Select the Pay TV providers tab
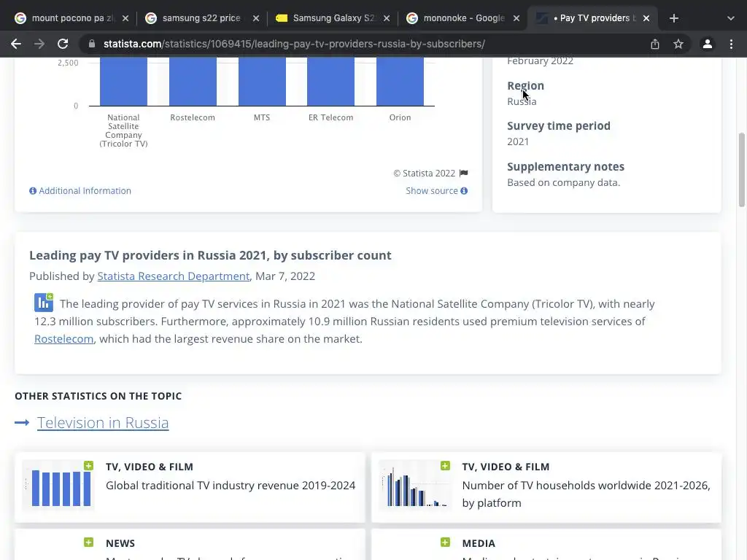Image resolution: width=747 pixels, height=560 pixels. click(591, 18)
